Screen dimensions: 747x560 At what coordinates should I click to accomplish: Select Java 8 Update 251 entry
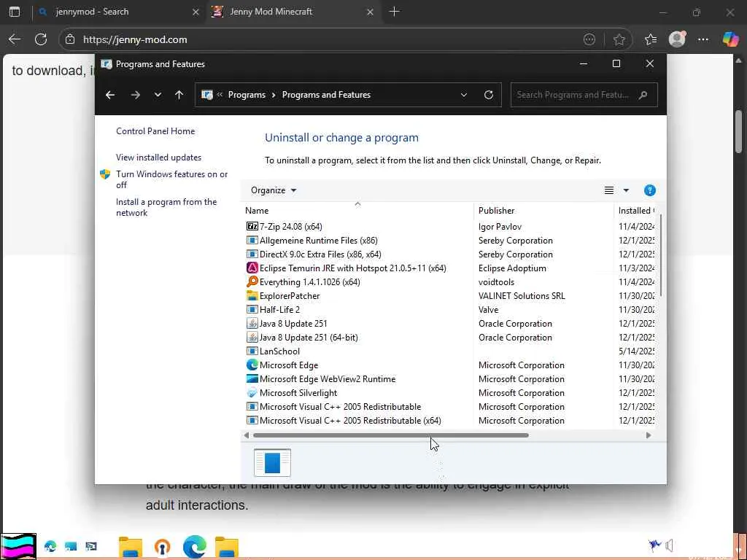293,323
